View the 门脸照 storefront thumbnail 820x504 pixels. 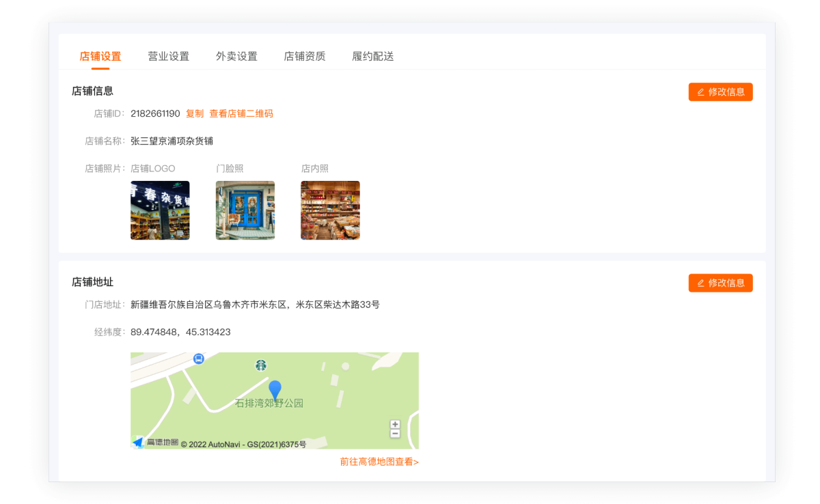coord(245,210)
